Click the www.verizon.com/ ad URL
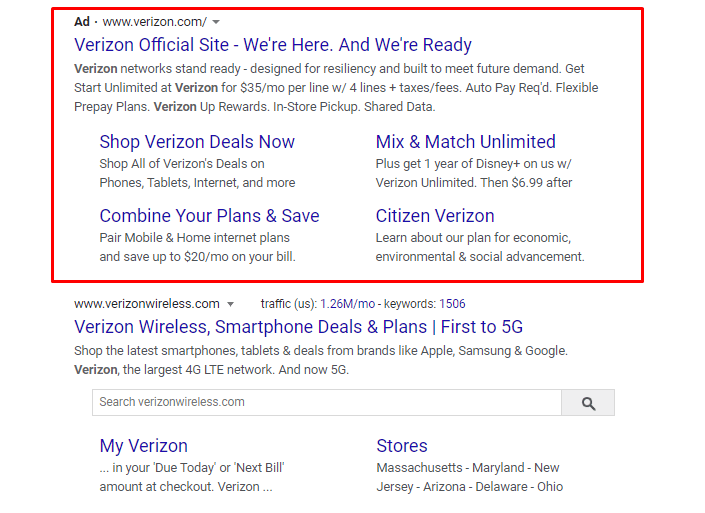The image size is (705, 513). point(155,22)
